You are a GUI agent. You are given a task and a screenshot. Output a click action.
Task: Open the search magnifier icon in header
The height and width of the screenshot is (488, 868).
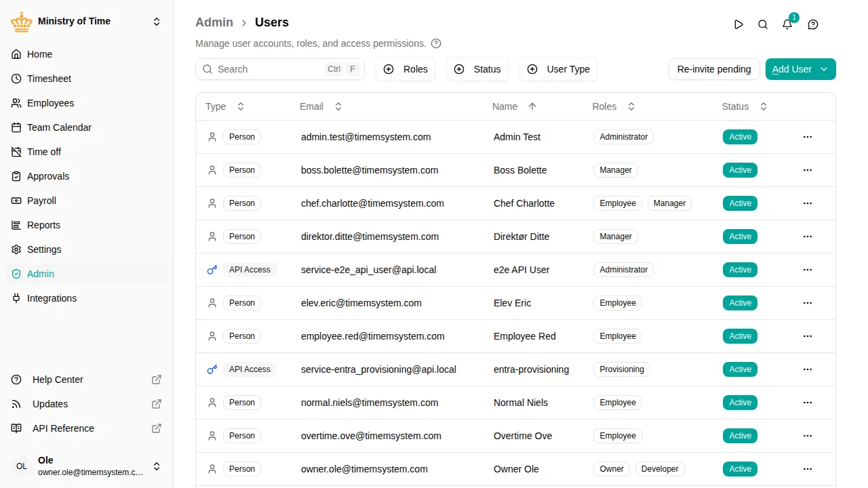click(763, 24)
